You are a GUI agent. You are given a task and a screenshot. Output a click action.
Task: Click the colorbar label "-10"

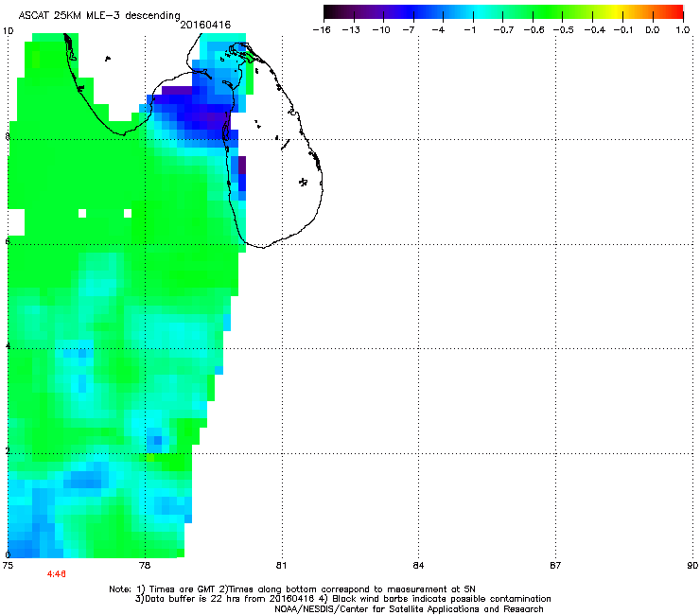381,30
